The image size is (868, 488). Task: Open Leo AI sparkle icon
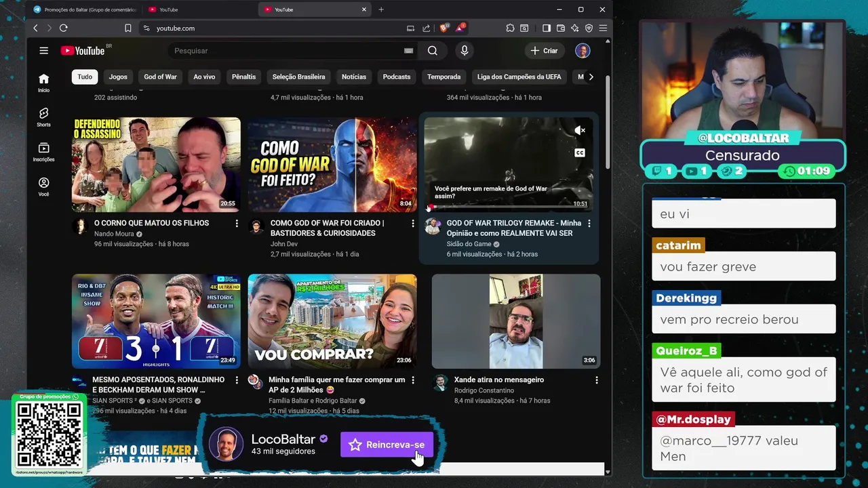pyautogui.click(x=574, y=28)
